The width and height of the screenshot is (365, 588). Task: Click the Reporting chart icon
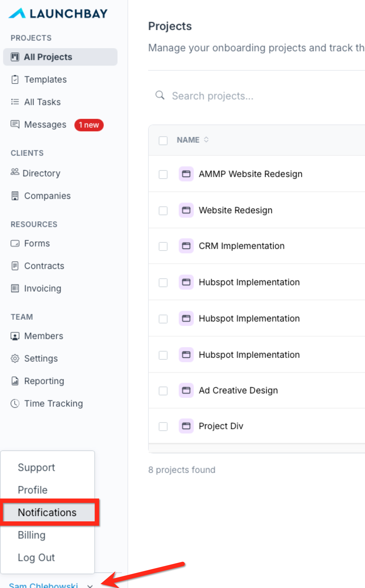(x=15, y=381)
